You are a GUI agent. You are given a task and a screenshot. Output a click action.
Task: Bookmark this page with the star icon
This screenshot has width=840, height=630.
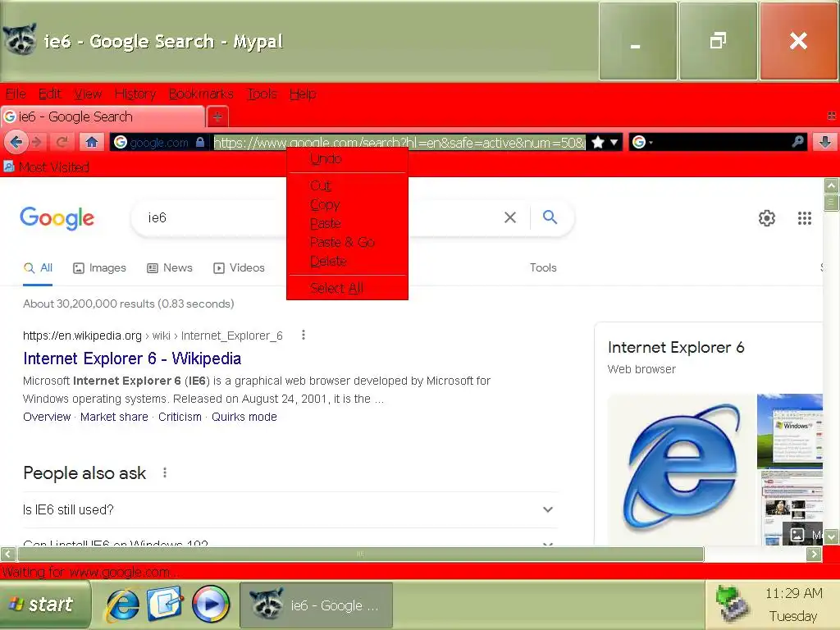pyautogui.click(x=598, y=143)
